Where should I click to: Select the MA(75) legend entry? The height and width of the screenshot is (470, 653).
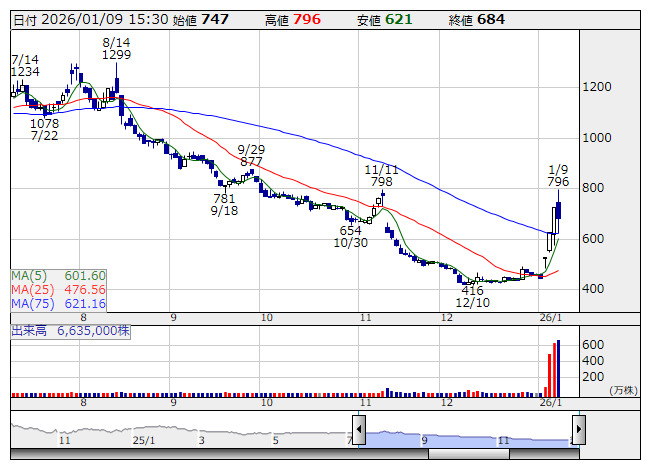[x=59, y=303]
